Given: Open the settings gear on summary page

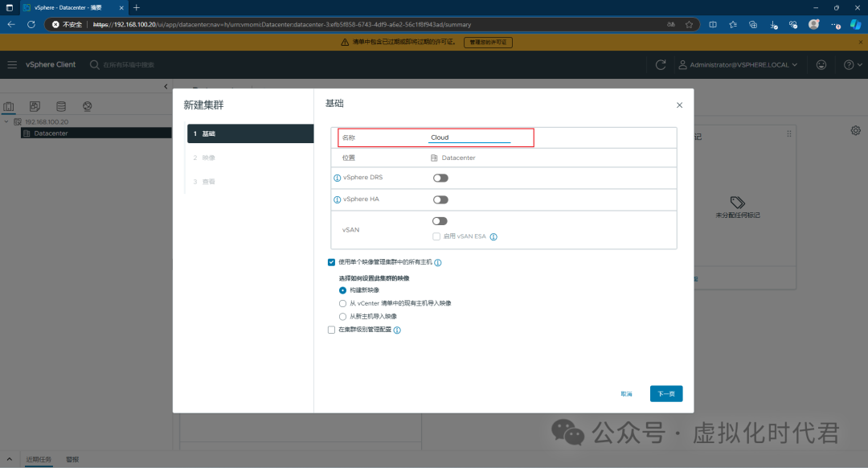Looking at the screenshot, I should pyautogui.click(x=856, y=131).
